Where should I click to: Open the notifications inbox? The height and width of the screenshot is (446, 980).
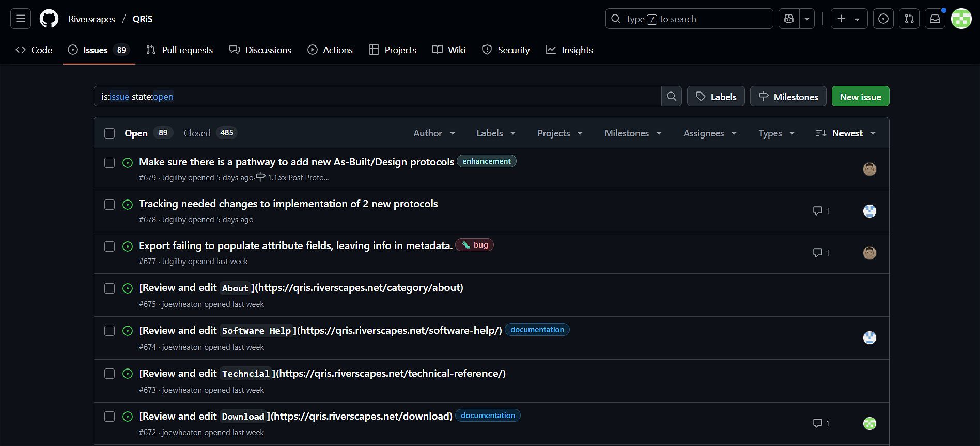pyautogui.click(x=935, y=19)
